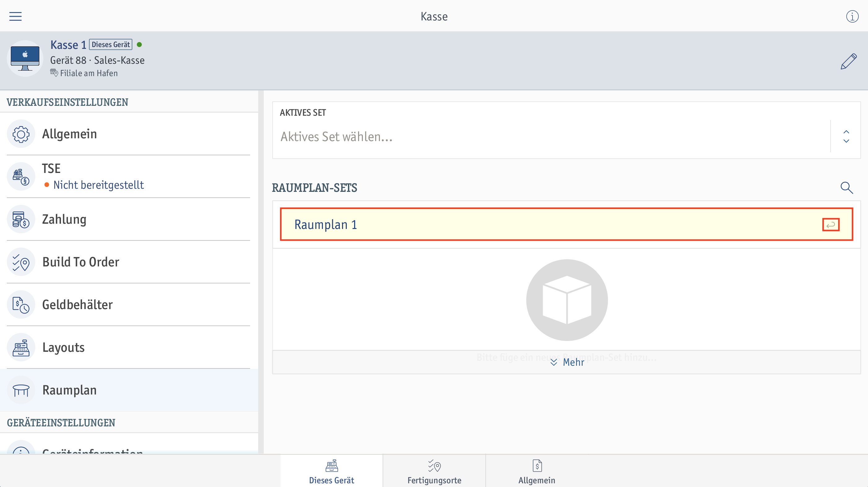Click the green online status dot

pos(140,45)
